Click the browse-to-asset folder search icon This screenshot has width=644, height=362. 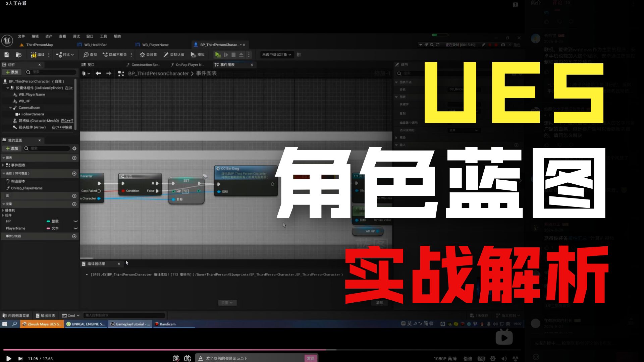(x=19, y=55)
